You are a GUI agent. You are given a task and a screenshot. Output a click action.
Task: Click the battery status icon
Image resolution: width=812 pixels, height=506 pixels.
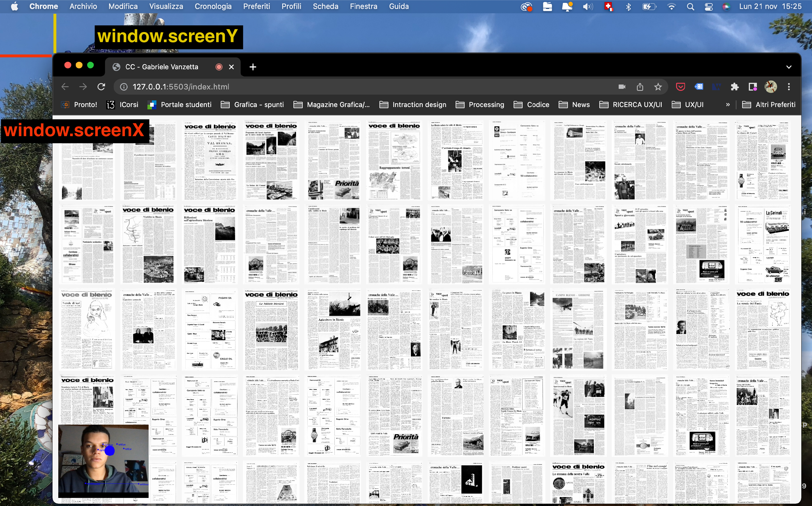pyautogui.click(x=649, y=6)
